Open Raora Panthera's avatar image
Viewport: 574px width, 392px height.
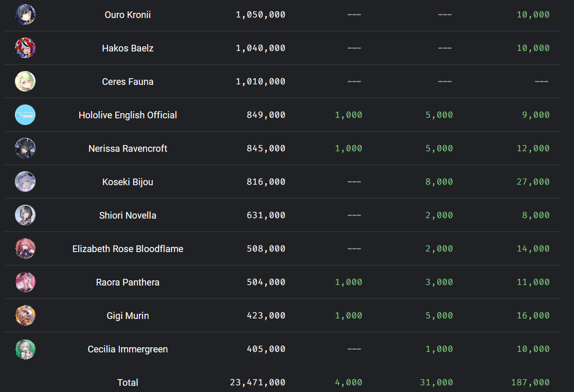click(x=25, y=282)
